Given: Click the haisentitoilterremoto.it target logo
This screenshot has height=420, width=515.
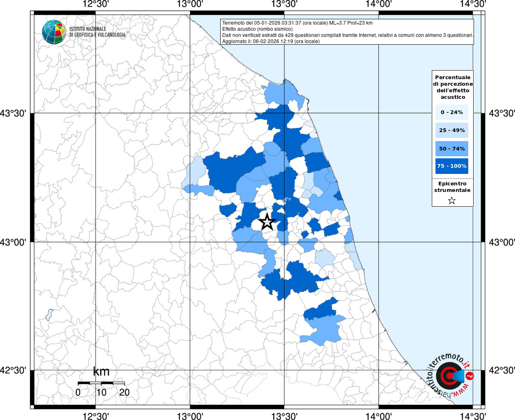Looking at the screenshot, I should click(x=450, y=375).
